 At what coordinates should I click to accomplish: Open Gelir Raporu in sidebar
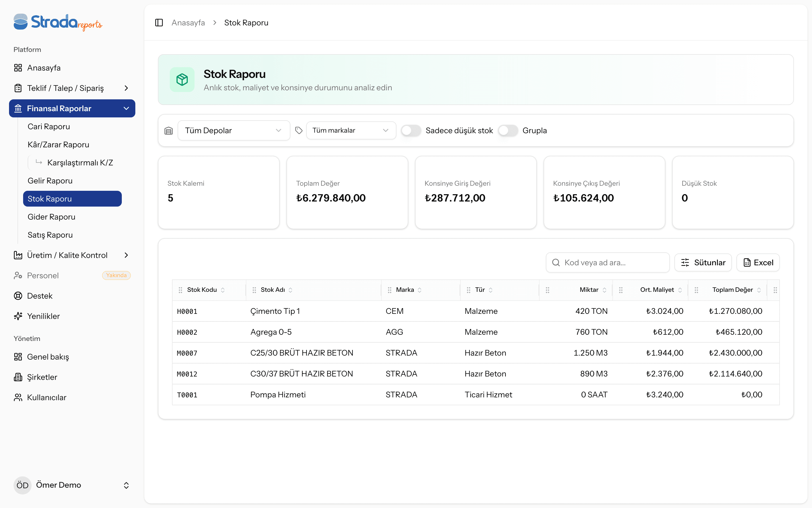[x=50, y=181]
